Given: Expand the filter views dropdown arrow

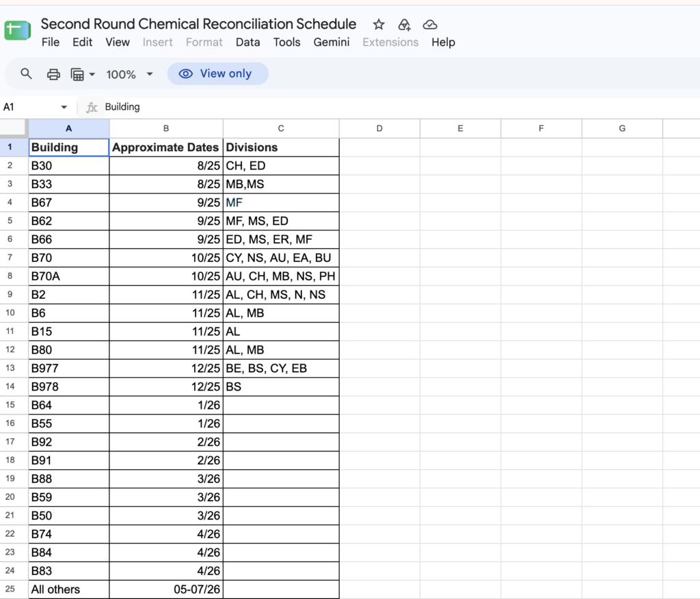Looking at the screenshot, I should pos(92,74).
